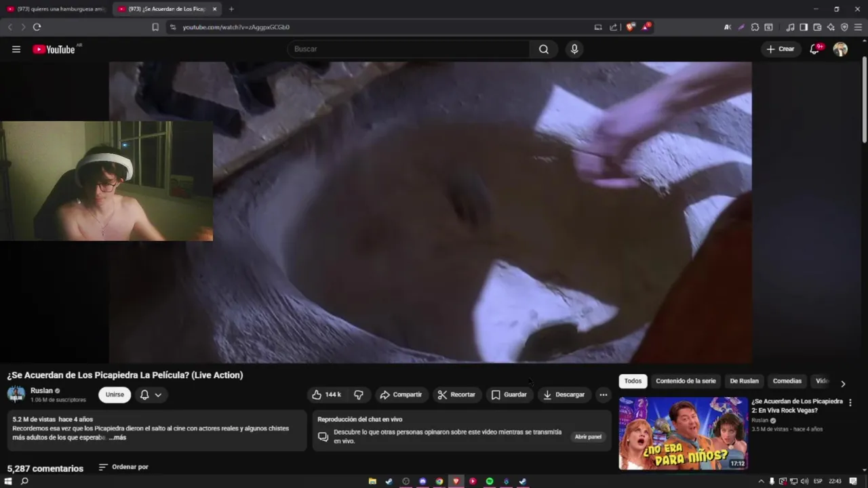This screenshot has height=488, width=868.
Task: Open the account avatar menu
Action: [840, 49]
